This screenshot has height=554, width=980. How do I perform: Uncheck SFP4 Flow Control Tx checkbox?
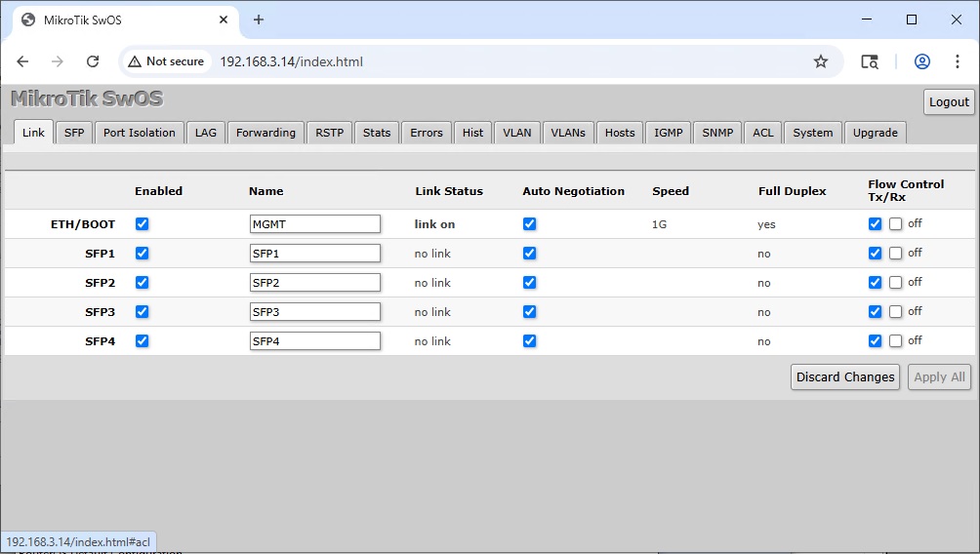[875, 341]
